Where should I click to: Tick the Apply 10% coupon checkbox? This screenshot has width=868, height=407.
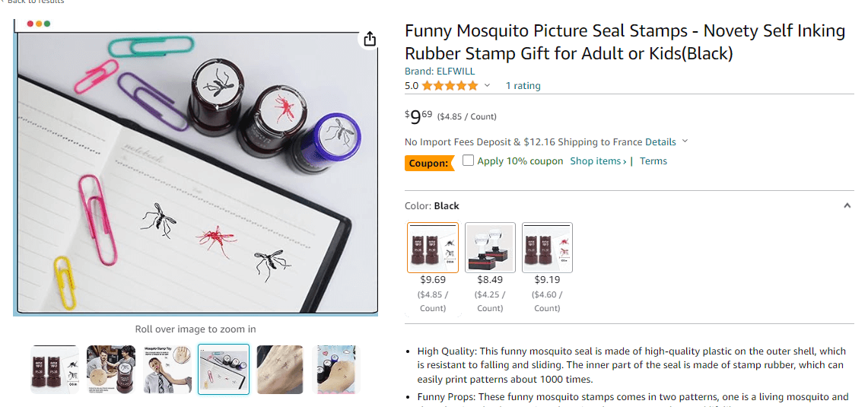pyautogui.click(x=469, y=161)
